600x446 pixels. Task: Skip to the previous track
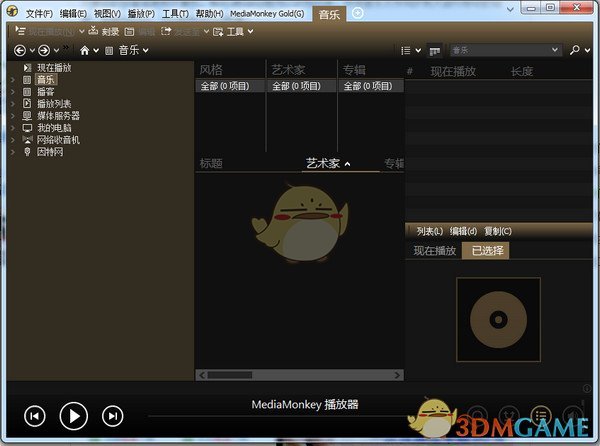pos(34,416)
